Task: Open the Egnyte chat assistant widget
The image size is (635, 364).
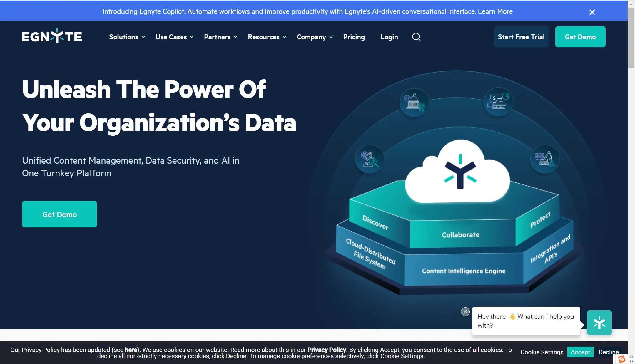Action: coord(599,323)
